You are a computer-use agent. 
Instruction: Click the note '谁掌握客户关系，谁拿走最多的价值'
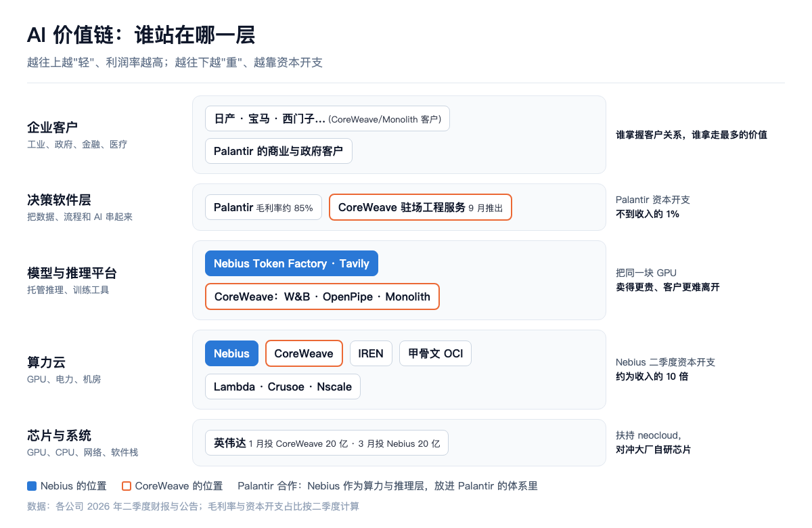[692, 135]
